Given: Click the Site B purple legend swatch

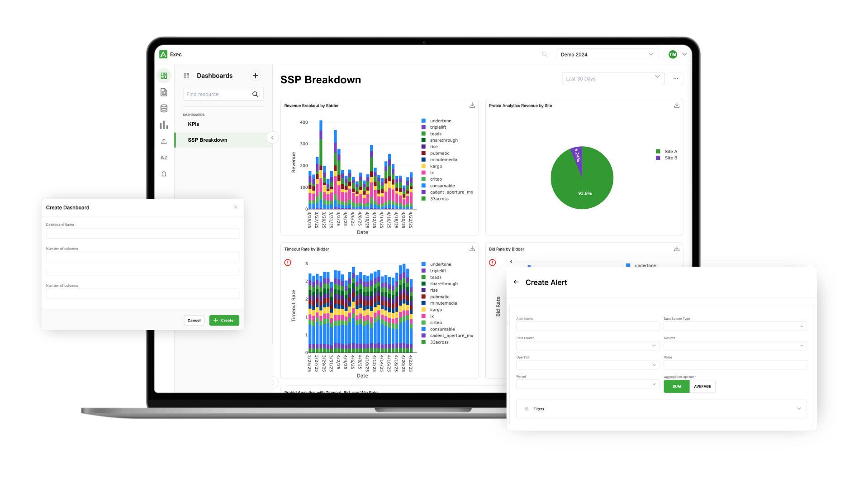Looking at the screenshot, I should click(x=658, y=158).
